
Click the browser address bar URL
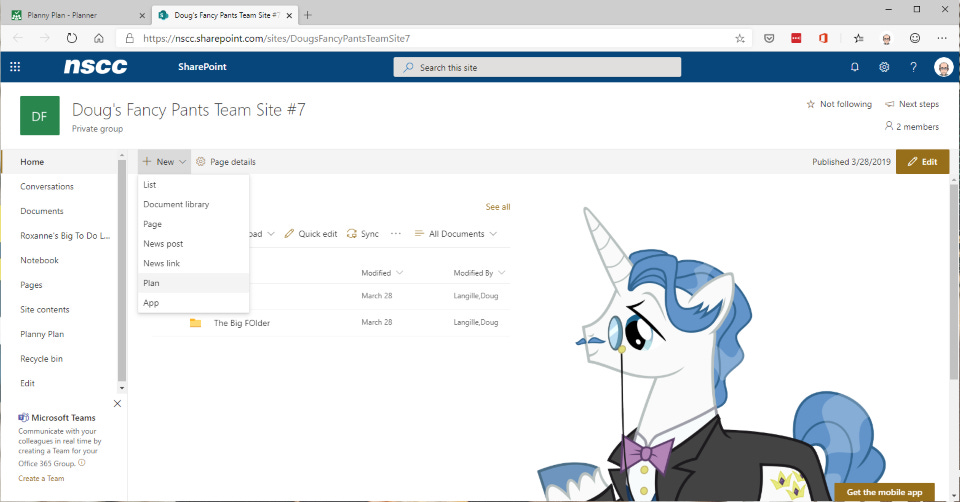pyautogui.click(x=276, y=38)
